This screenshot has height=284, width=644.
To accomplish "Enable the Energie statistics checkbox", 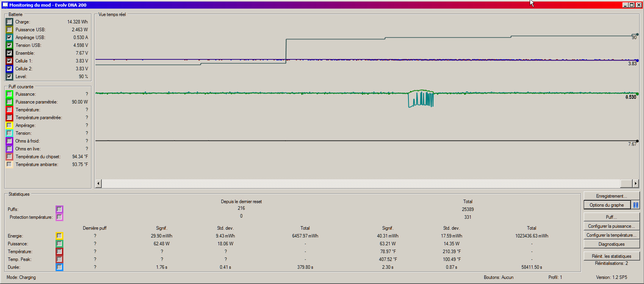I will [59, 236].
